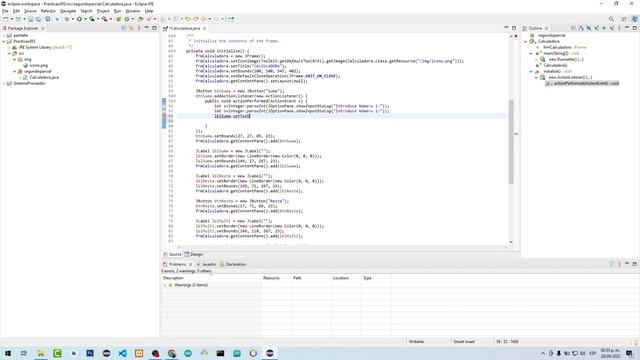Maximize the editor area
640x360 pixels.
click(514, 28)
